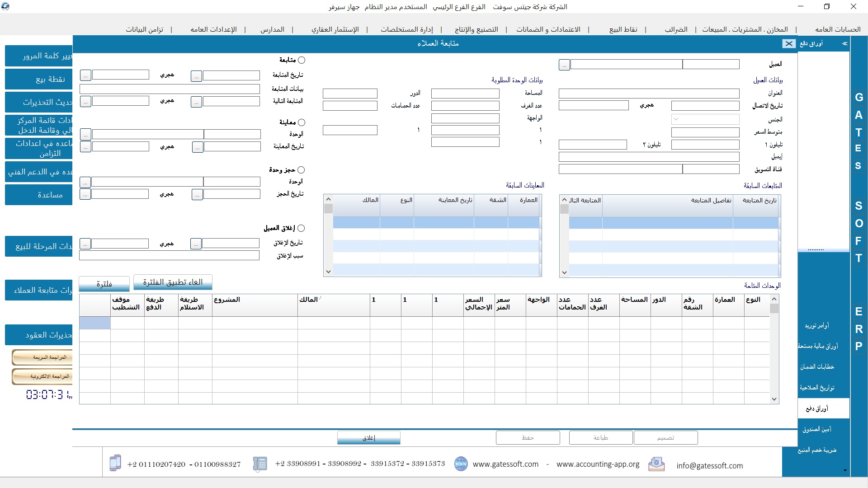This screenshot has width=868, height=488.
Task: Open www.gatessoft.com link
Action: (505, 465)
